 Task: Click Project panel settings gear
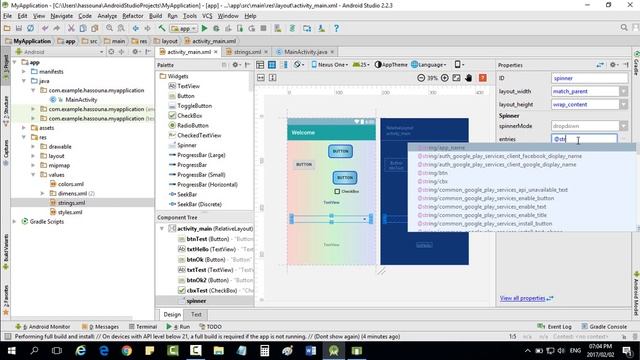point(136,52)
